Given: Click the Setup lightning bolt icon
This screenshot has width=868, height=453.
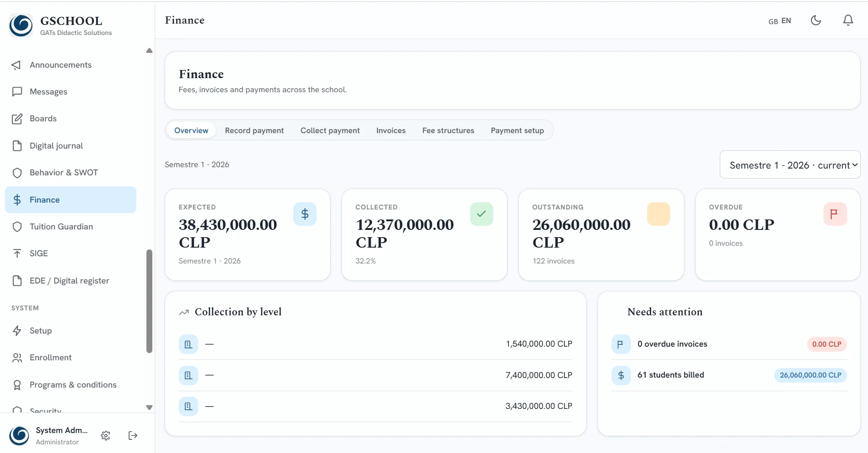Looking at the screenshot, I should pyautogui.click(x=17, y=331).
